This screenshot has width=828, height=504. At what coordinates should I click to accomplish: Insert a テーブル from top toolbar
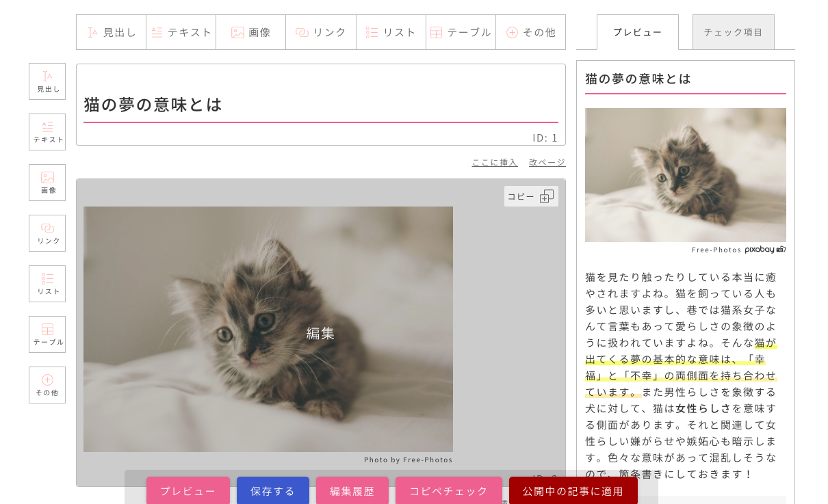(x=461, y=32)
